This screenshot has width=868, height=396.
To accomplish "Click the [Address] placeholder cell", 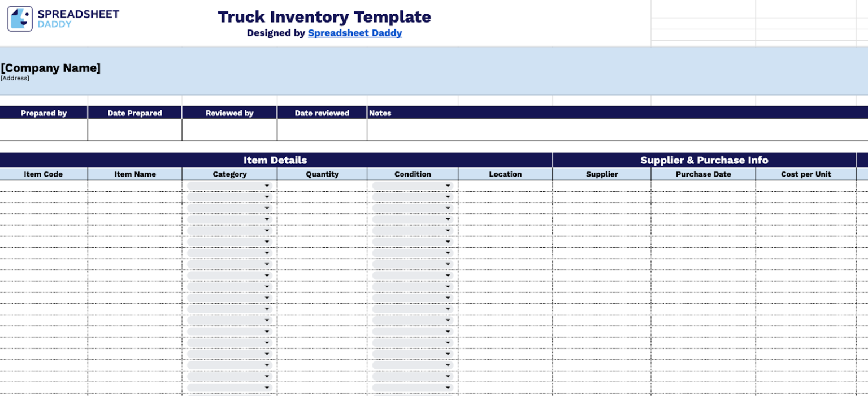I will click(x=13, y=78).
